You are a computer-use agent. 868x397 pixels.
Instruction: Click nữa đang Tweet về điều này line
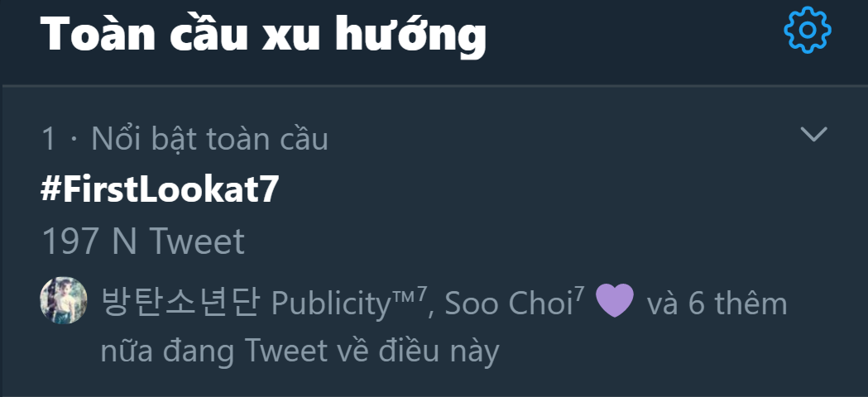(300, 352)
